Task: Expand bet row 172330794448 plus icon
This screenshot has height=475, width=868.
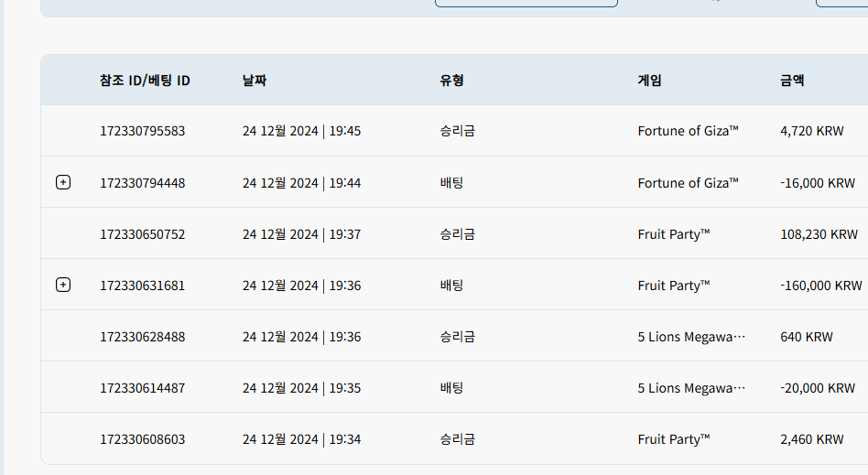Action: 63,182
